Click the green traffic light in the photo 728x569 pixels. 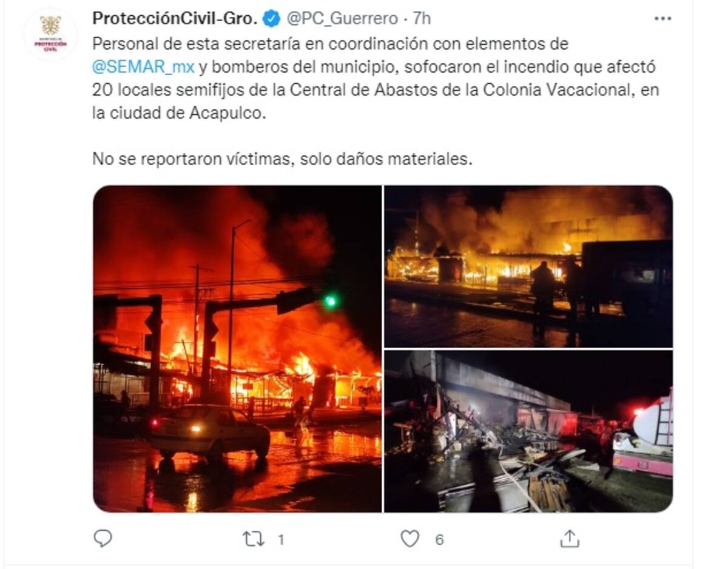(x=330, y=301)
